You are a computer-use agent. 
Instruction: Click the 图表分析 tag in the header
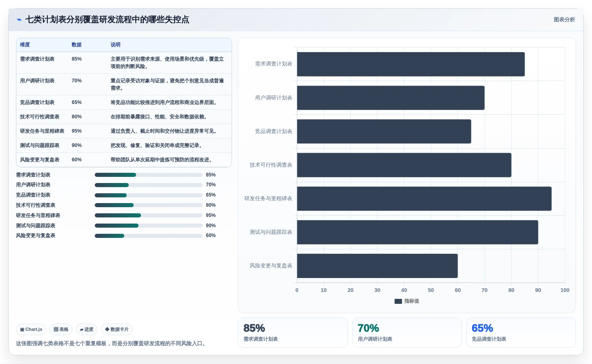click(x=564, y=20)
